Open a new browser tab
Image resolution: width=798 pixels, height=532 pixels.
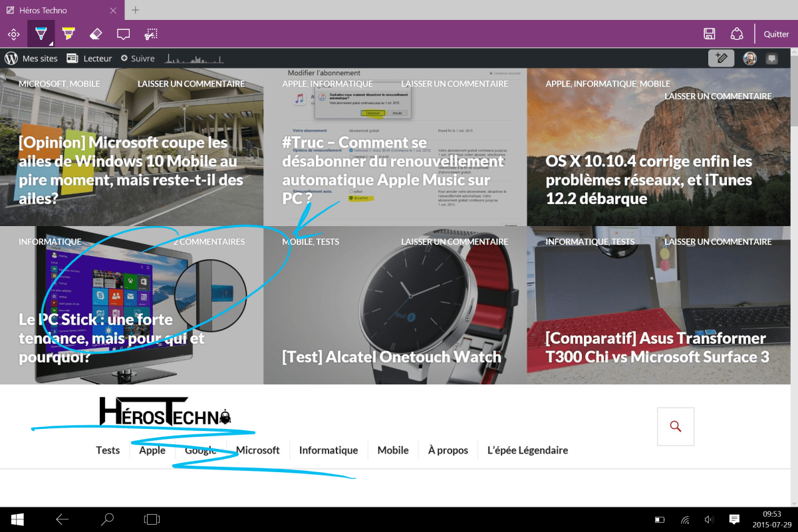136,10
